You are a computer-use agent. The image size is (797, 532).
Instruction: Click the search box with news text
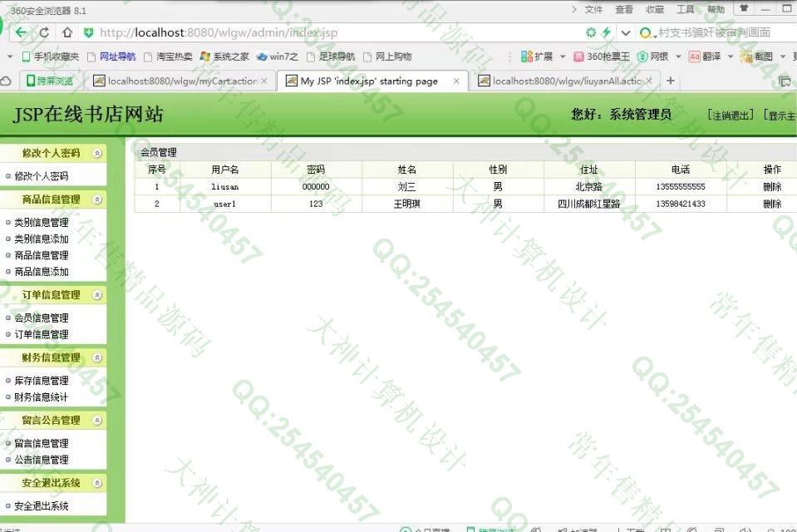(x=714, y=33)
